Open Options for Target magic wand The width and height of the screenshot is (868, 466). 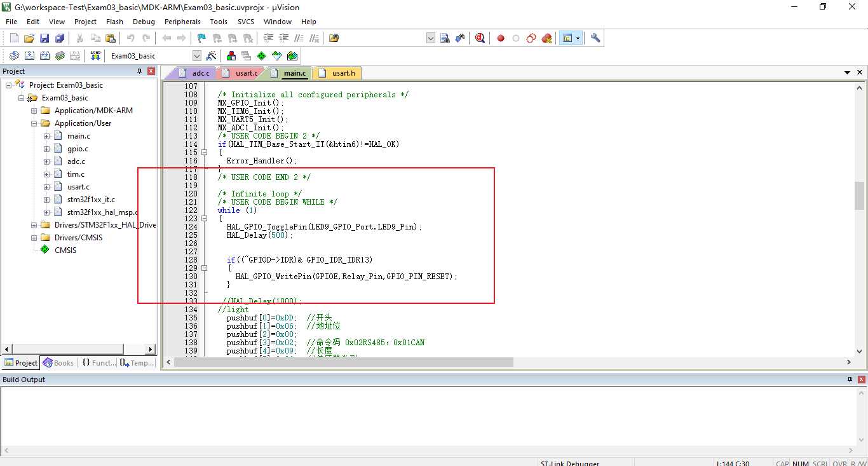[x=212, y=56]
